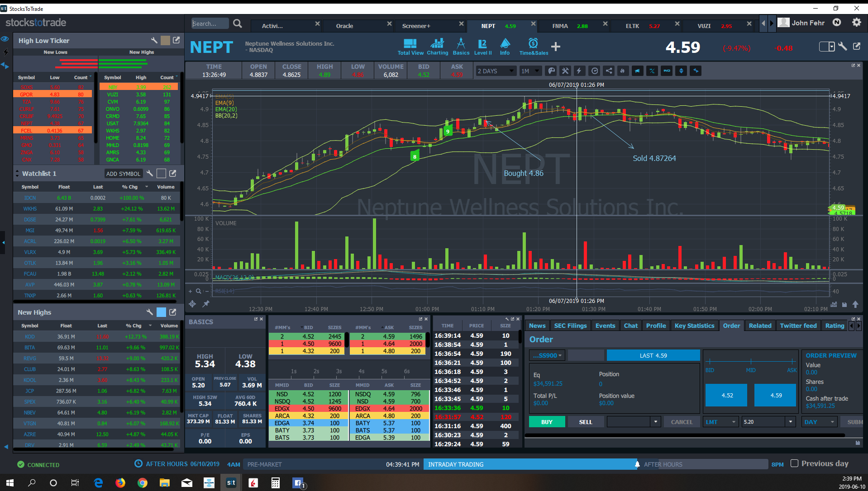Viewport: 868px width, 491px height.
Task: Click the settings gear next to John Fehr
Action: [x=856, y=23]
